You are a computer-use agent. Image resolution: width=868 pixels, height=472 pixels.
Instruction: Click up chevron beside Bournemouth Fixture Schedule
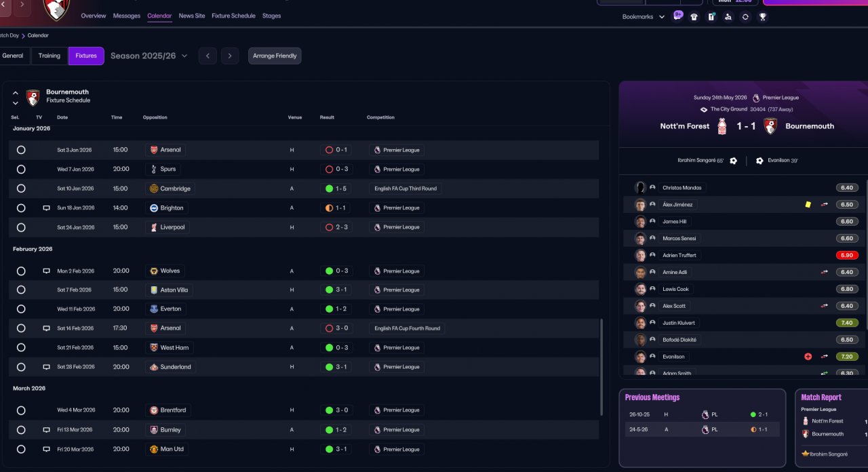click(16, 93)
